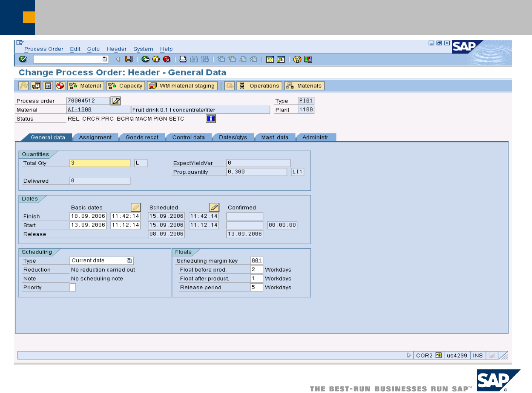
Task: Switch to the Dates/qtys tab
Action: point(233,137)
